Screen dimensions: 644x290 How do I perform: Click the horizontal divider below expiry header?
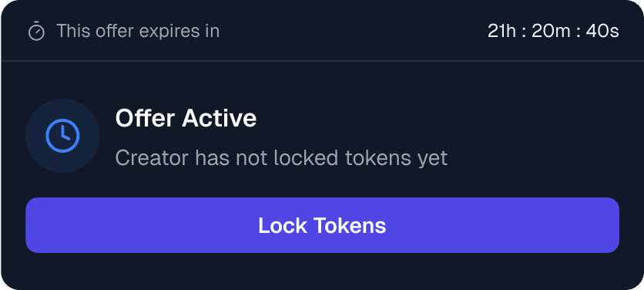(x=322, y=61)
